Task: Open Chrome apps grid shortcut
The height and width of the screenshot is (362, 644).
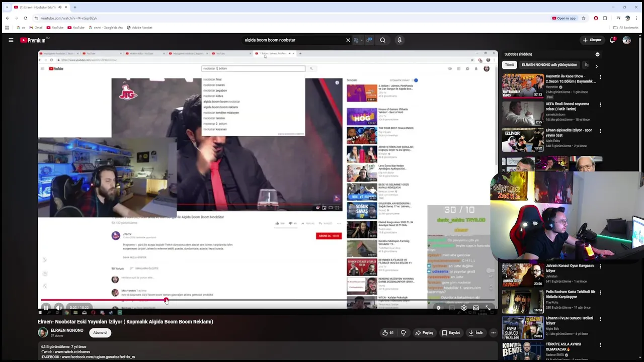Action: pyautogui.click(x=7, y=28)
